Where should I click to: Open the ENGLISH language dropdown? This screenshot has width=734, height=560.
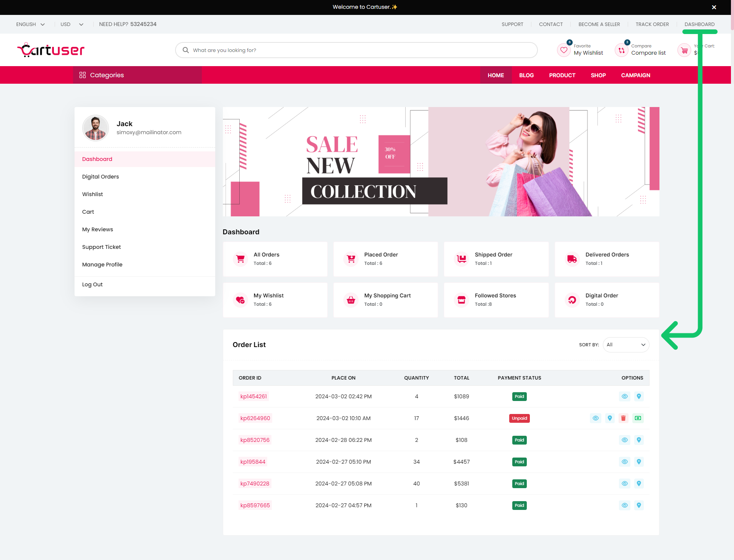[30, 24]
